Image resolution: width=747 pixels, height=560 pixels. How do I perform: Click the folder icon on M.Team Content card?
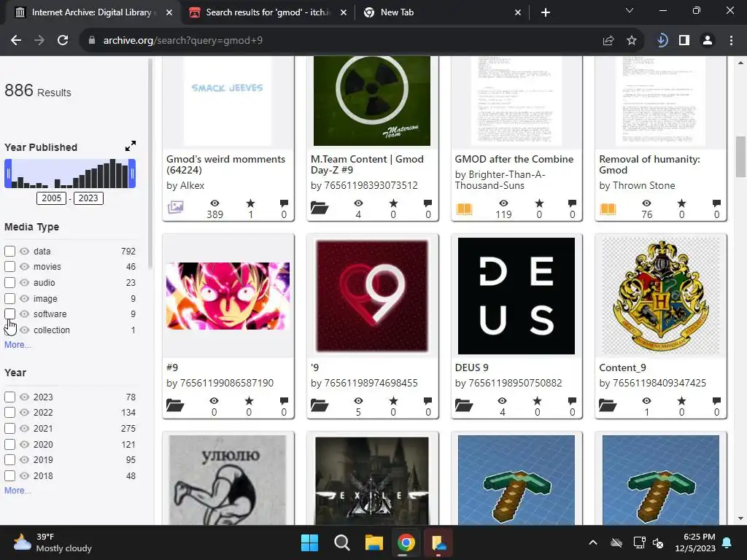pyautogui.click(x=320, y=208)
